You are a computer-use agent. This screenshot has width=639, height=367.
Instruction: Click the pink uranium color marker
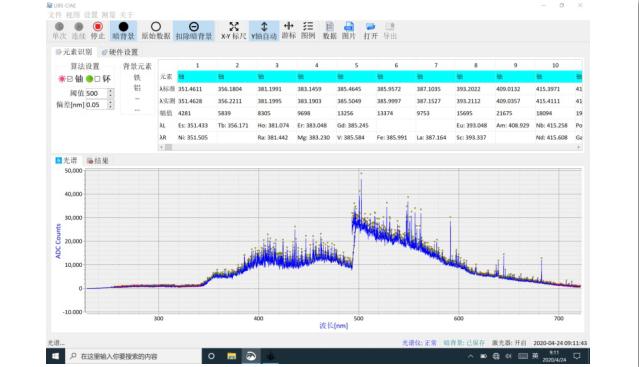tap(62, 79)
